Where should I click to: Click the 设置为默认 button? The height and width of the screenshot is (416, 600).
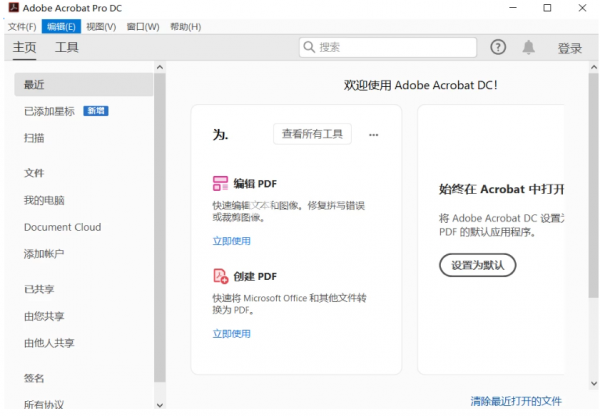coord(477,265)
